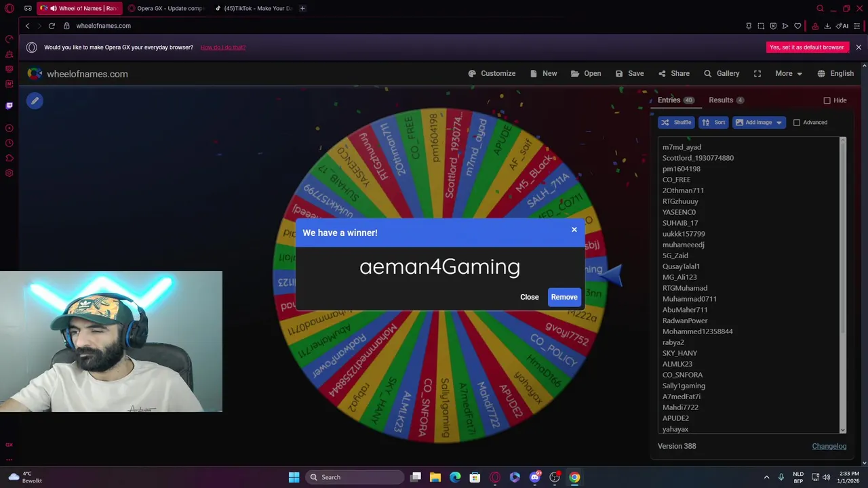Open Microsoft Edge from taskbar

[455, 477]
